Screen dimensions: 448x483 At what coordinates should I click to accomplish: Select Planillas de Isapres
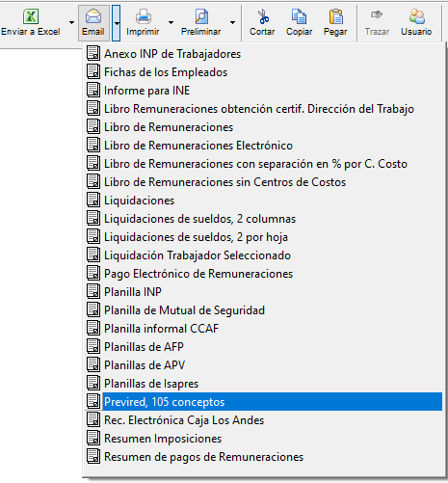(x=263, y=384)
